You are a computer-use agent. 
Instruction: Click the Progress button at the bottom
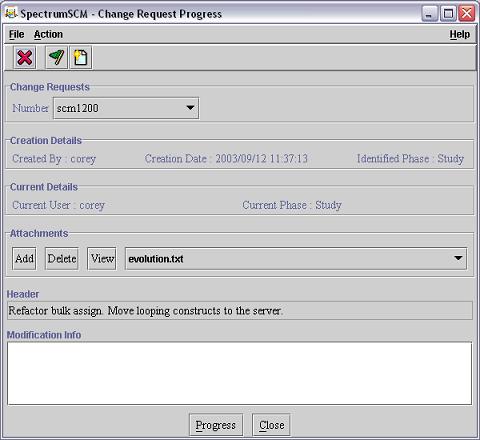pos(216,425)
